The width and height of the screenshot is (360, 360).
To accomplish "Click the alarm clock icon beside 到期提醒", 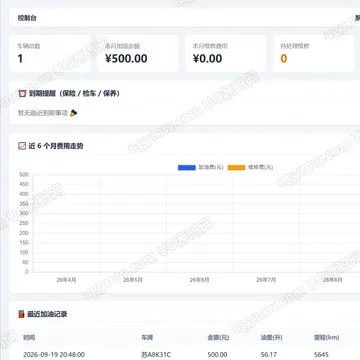I will tap(22, 94).
